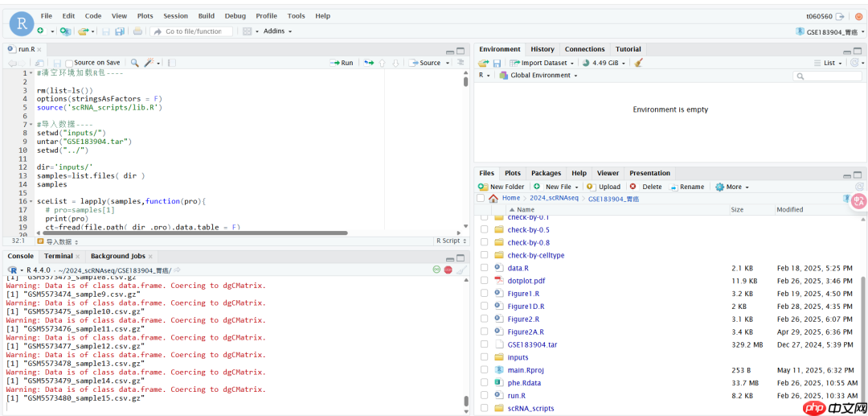Click the load workspace icon in Environment
Viewport: 868px width, 416px height.
click(483, 63)
